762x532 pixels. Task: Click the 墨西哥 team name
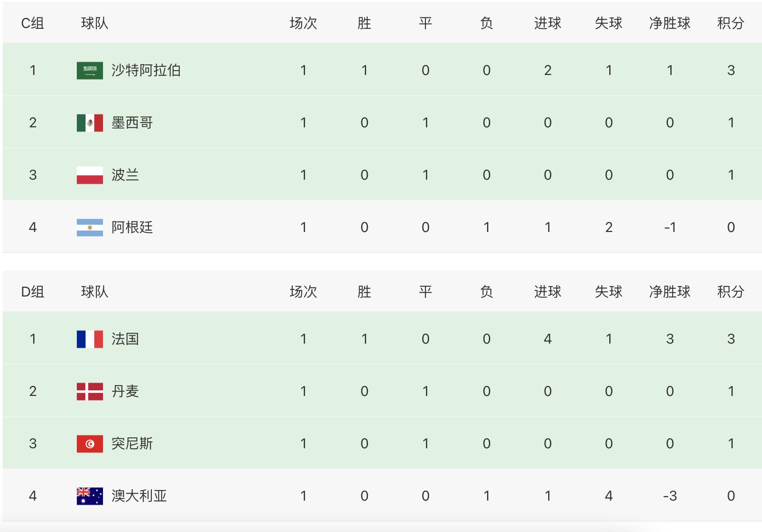(x=132, y=123)
